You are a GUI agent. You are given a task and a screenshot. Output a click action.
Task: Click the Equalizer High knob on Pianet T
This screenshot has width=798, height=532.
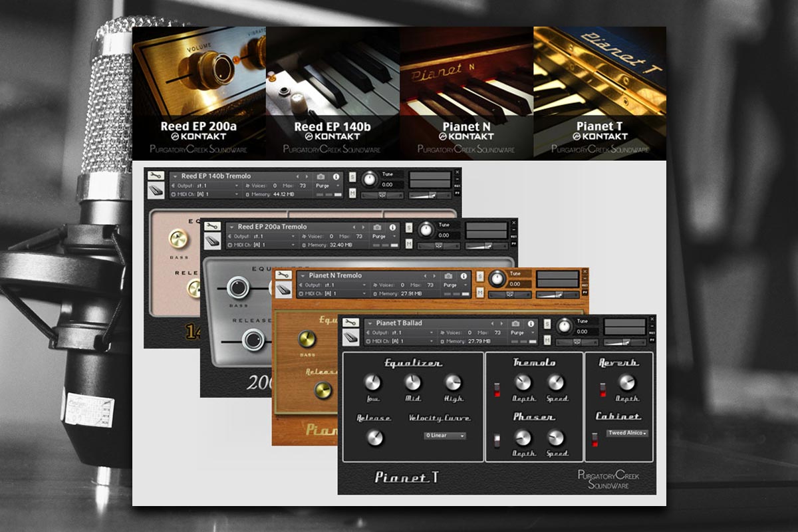[453, 382]
